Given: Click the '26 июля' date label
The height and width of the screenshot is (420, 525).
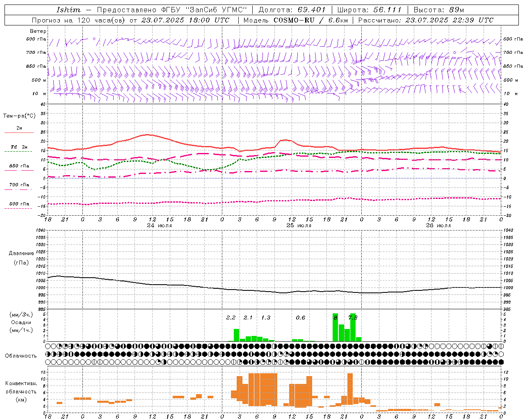Looking at the screenshot, I should tap(438, 226).
